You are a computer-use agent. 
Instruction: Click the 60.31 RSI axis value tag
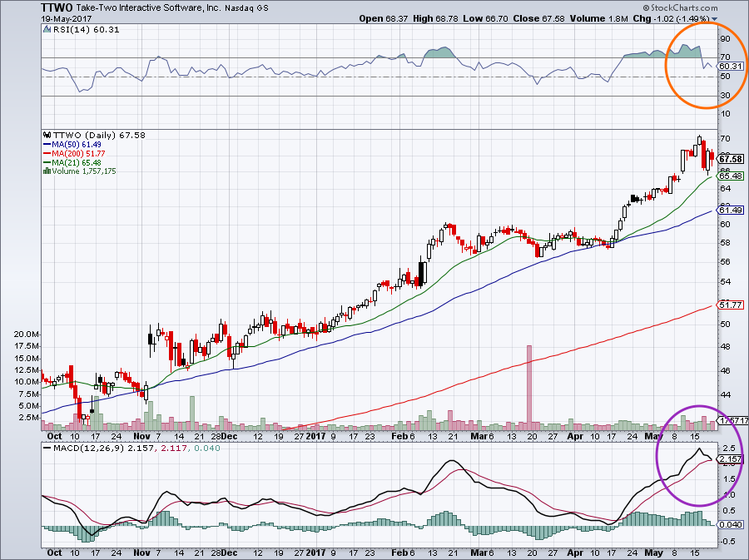tap(732, 67)
